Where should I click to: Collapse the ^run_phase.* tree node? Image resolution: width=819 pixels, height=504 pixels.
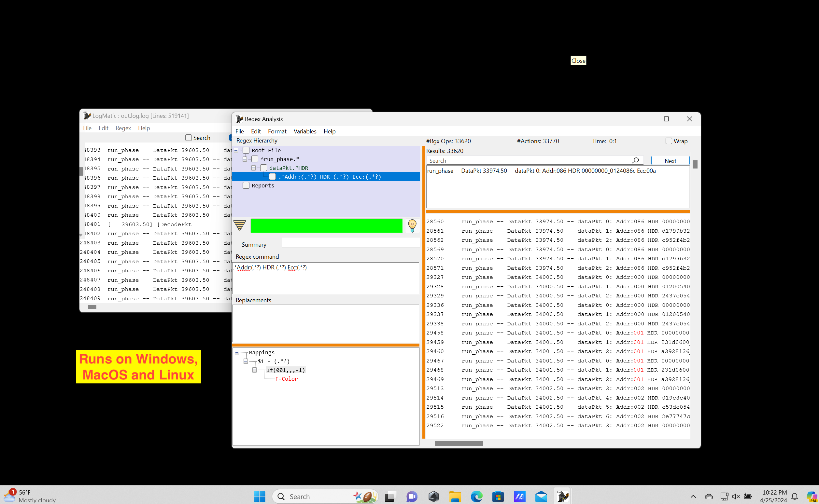[245, 159]
